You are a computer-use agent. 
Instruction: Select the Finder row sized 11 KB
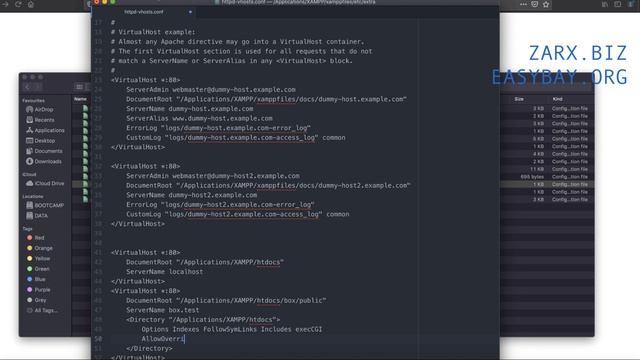[547, 169]
